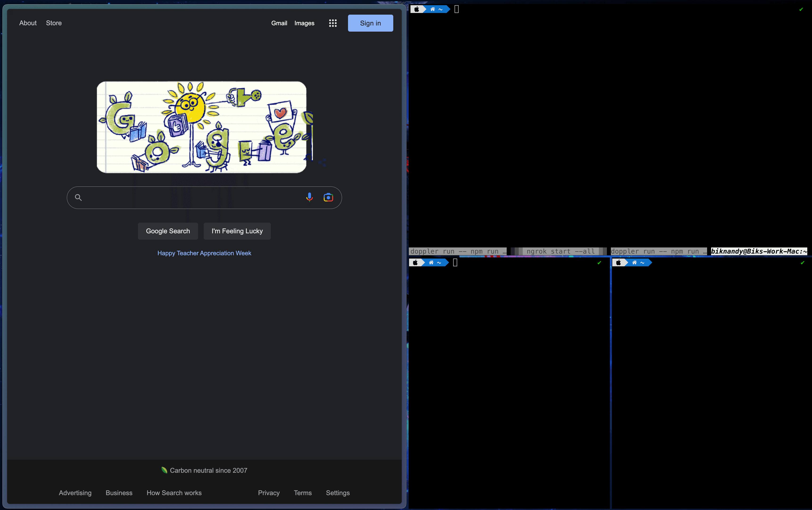Open the Settings menu in Google footer
This screenshot has height=510, width=812.
point(337,493)
